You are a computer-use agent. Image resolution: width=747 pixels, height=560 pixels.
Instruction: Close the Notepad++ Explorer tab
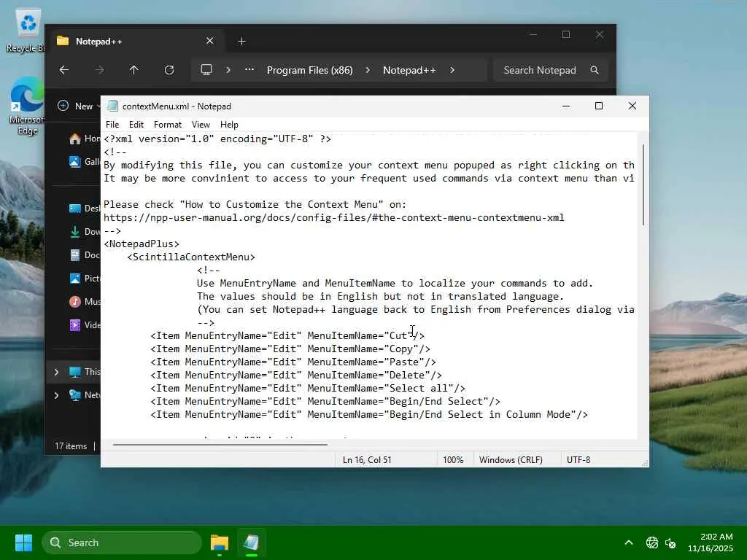pos(209,41)
